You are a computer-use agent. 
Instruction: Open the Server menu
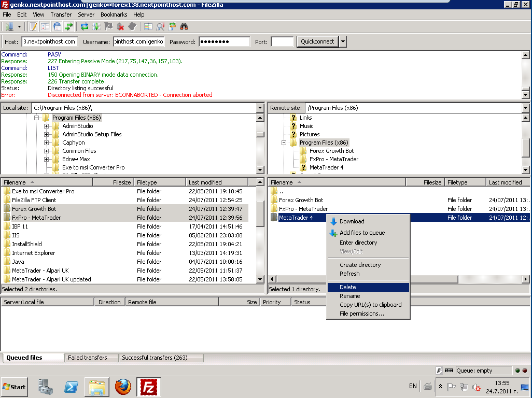point(86,15)
